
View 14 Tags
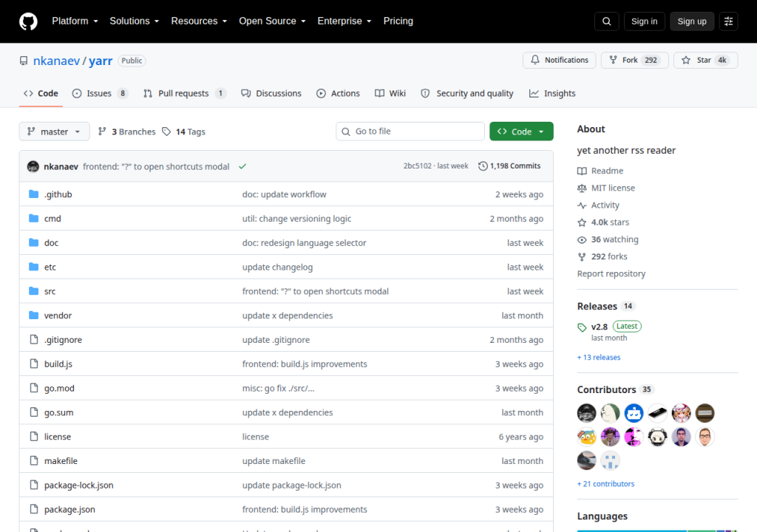tap(183, 132)
